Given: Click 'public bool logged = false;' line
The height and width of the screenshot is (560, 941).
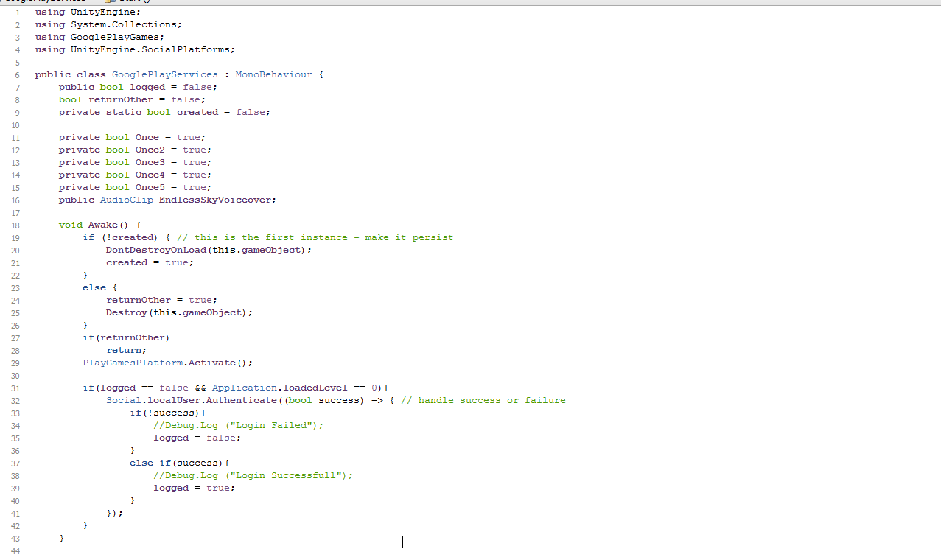Looking at the screenshot, I should 138,87.
